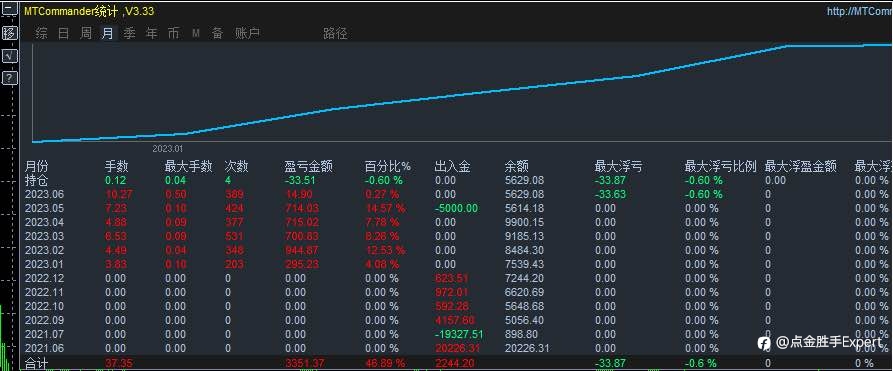Select the 2022.11 month row
Image resolution: width=893 pixels, height=371 pixels.
tap(44, 292)
